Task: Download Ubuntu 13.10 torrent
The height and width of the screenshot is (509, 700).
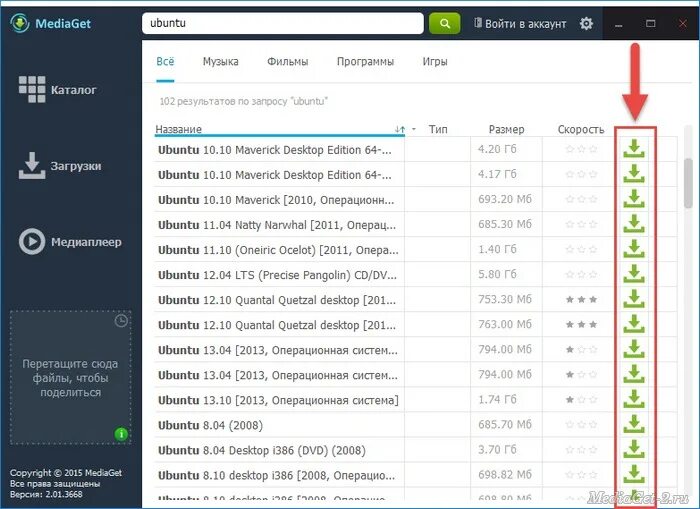Action: pos(634,399)
